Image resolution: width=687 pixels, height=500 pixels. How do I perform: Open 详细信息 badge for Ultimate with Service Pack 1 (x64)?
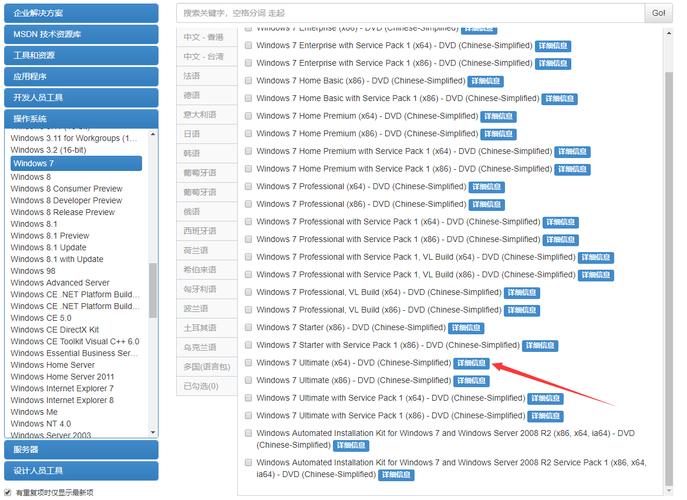[x=545, y=398]
